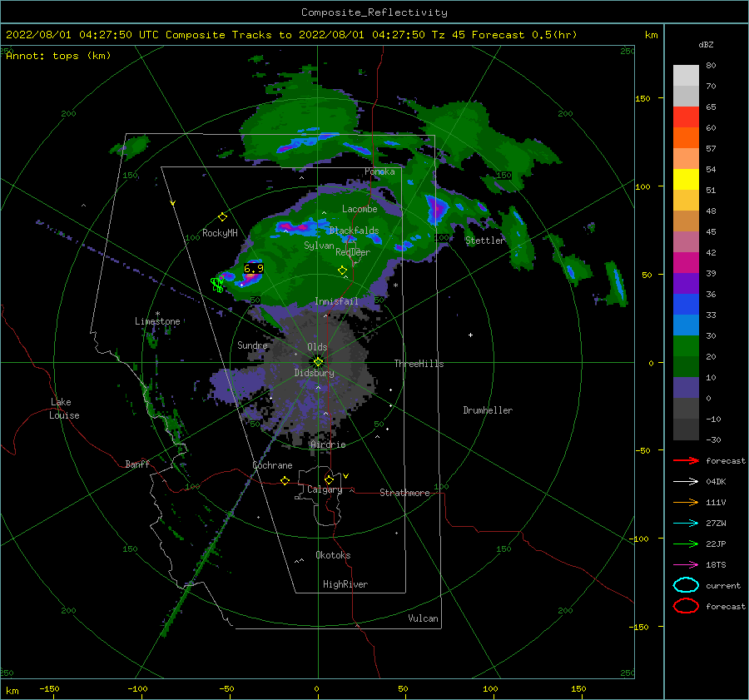Pick the bright green 30-20 dBZ swatch
This screenshot has height=700, width=749.
click(686, 345)
